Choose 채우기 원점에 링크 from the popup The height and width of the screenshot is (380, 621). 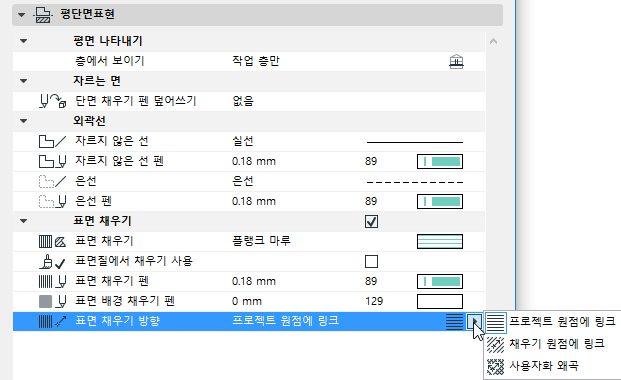point(551,344)
